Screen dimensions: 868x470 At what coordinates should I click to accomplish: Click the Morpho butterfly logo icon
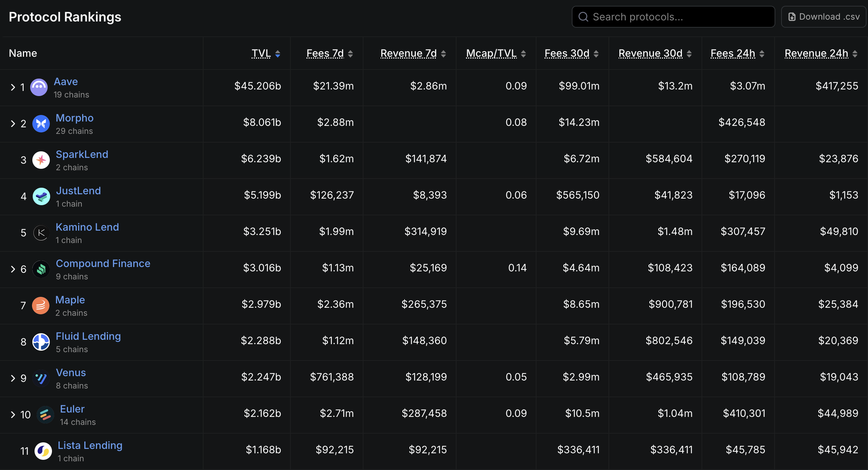(x=41, y=124)
